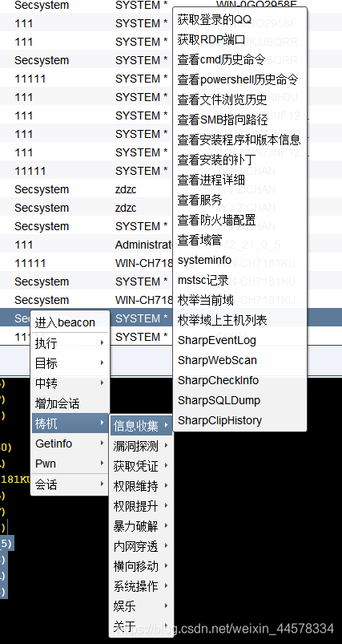Select the 11111 WIN-CH718 session row
Screen dimensions: 342x644
click(87, 263)
